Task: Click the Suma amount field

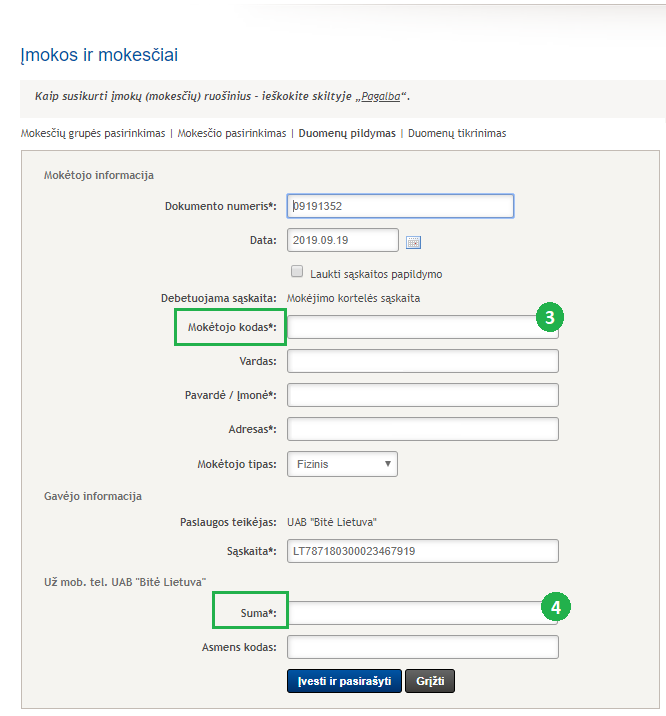Action: click(x=412, y=613)
